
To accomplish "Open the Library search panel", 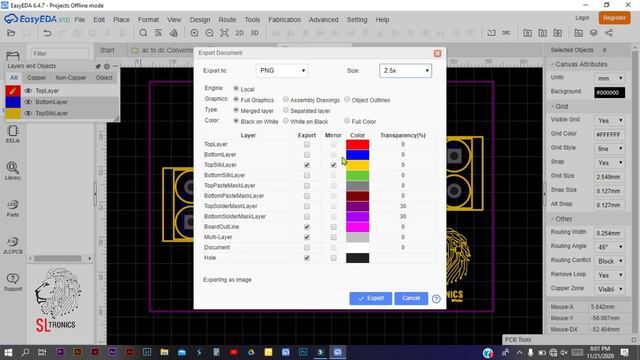I will [13, 171].
